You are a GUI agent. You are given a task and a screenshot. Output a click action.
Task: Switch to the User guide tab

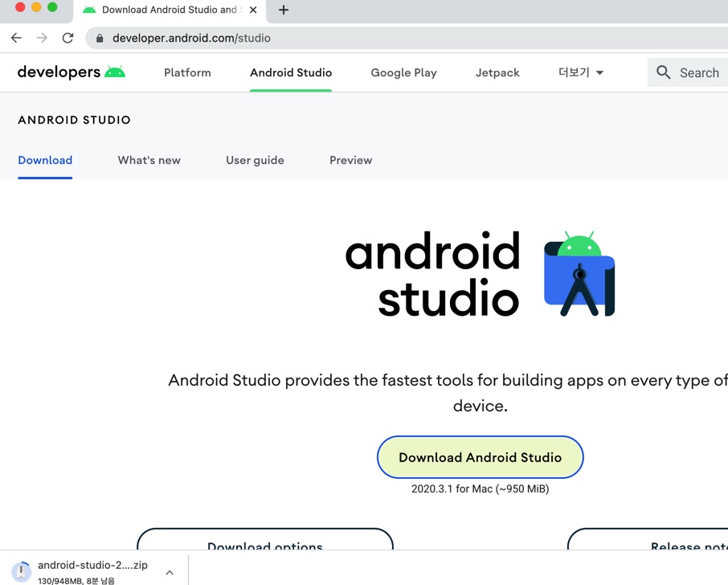[255, 160]
